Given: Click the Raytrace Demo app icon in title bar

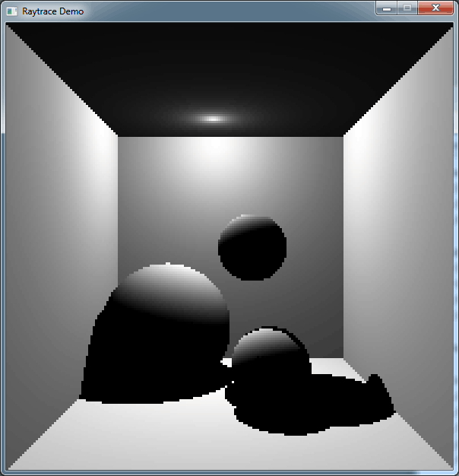Looking at the screenshot, I should 12,11.
